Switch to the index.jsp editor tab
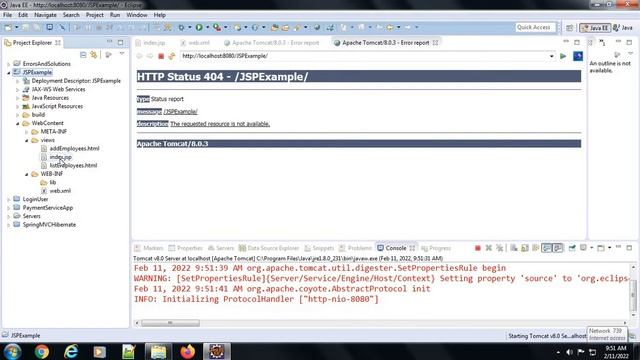Image resolution: width=640 pixels, height=360 pixels. click(x=150, y=42)
